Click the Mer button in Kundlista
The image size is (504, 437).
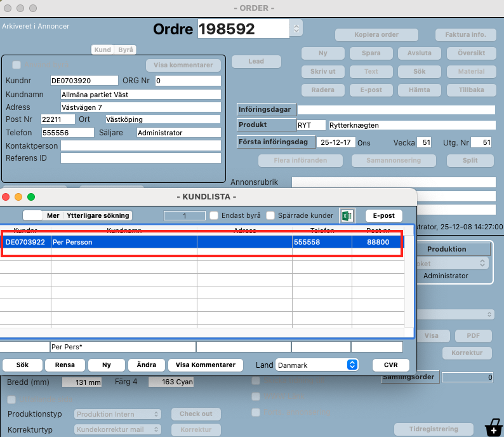click(x=53, y=215)
